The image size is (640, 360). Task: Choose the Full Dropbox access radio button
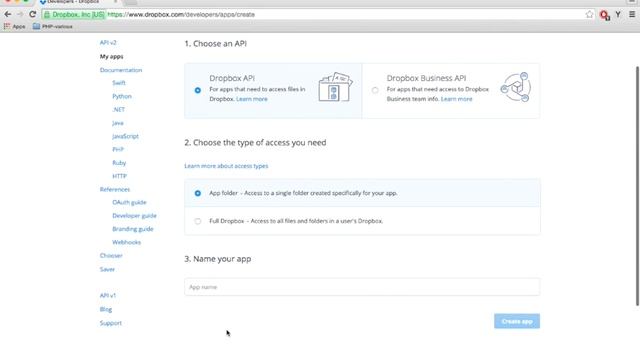point(198,221)
